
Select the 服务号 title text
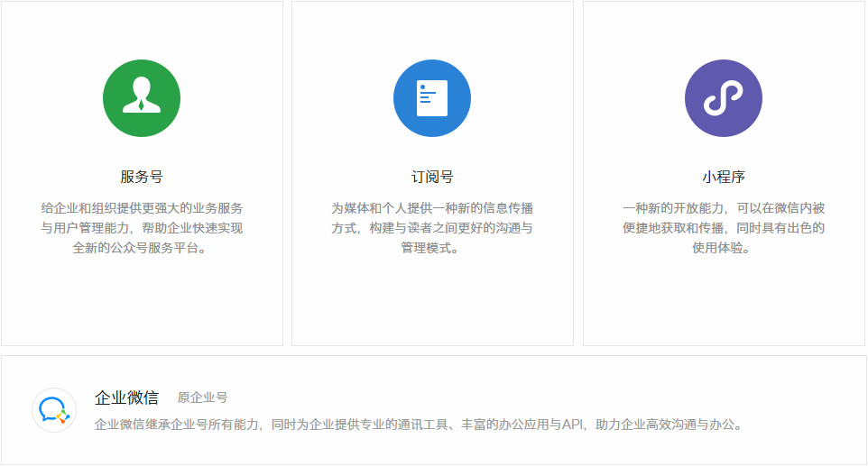point(142,177)
